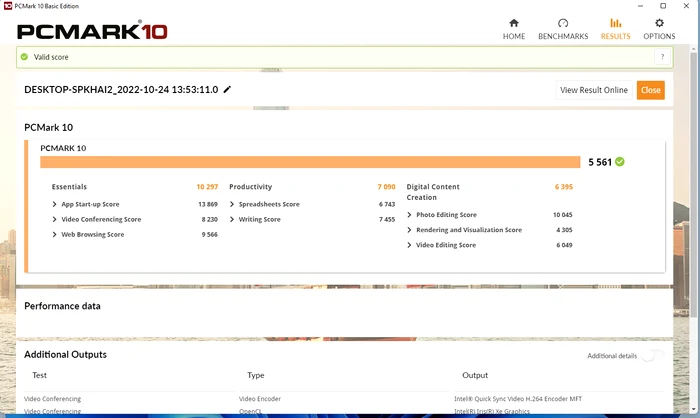This screenshot has width=700, height=418.
Task: Minimize the PCMark 10 window
Action: (x=641, y=6)
